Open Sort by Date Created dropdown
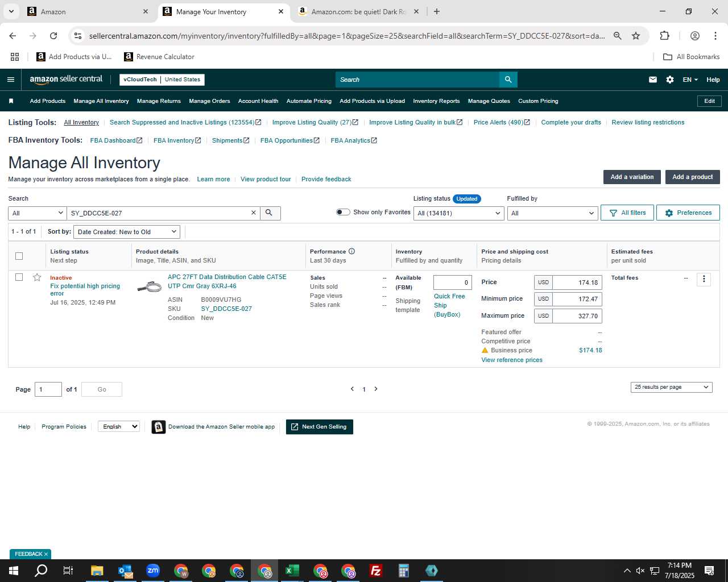Screen dimensions: 728x582 click(x=127, y=232)
